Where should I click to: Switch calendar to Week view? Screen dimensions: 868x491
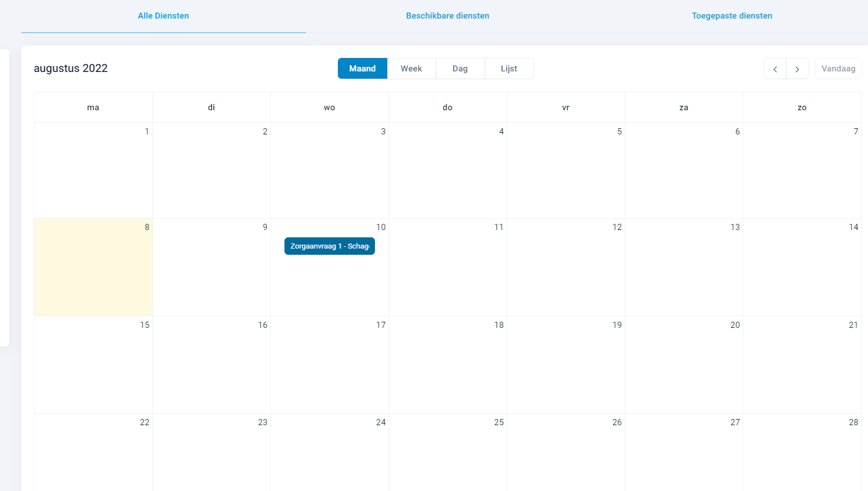(x=412, y=69)
